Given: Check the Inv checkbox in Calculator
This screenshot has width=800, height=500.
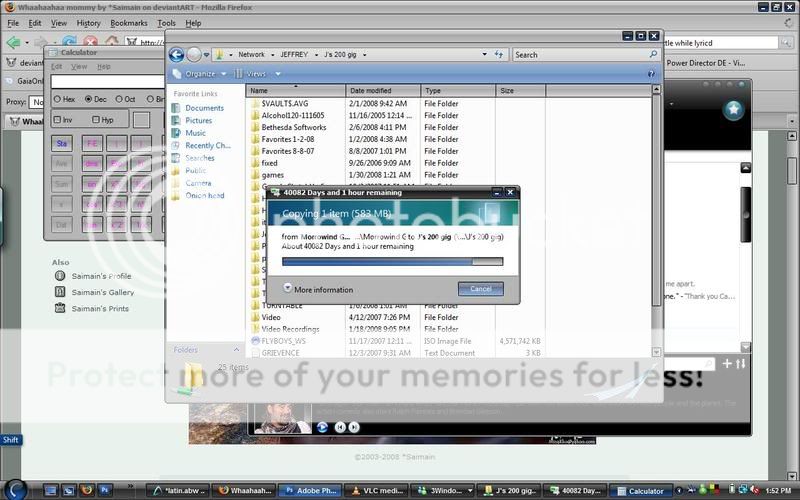Looking at the screenshot, I should coord(57,119).
